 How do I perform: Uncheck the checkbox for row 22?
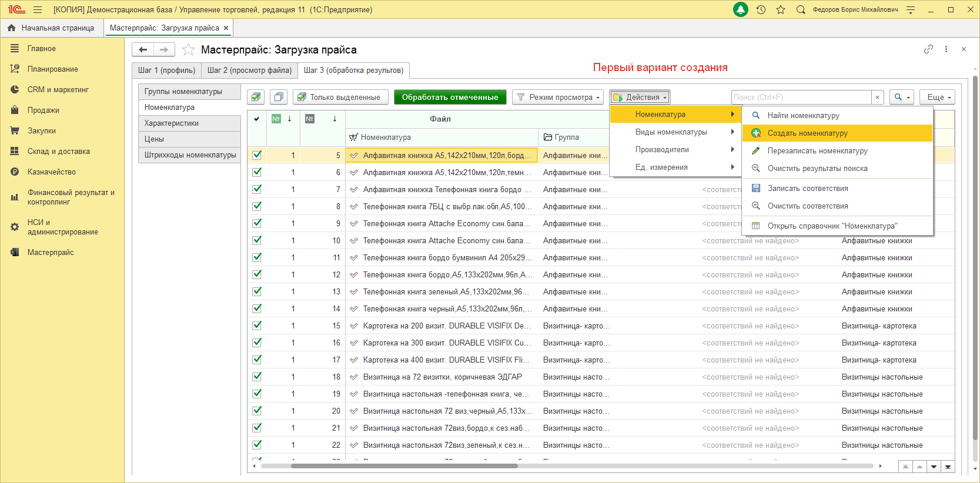coord(257,445)
